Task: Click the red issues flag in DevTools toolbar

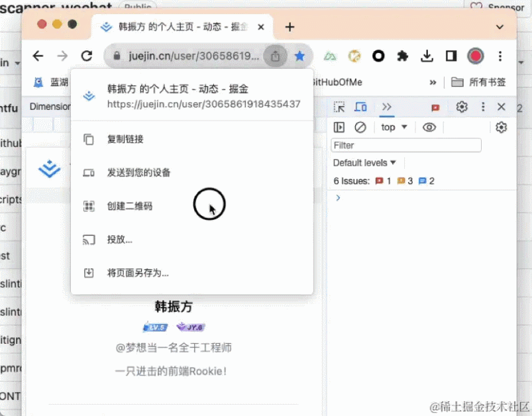Action: [x=435, y=108]
